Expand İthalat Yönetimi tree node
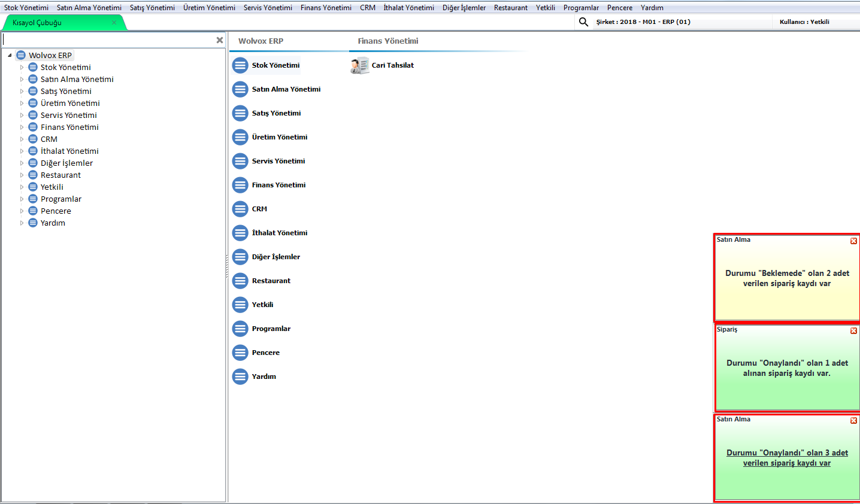This screenshot has height=504, width=860. click(22, 151)
